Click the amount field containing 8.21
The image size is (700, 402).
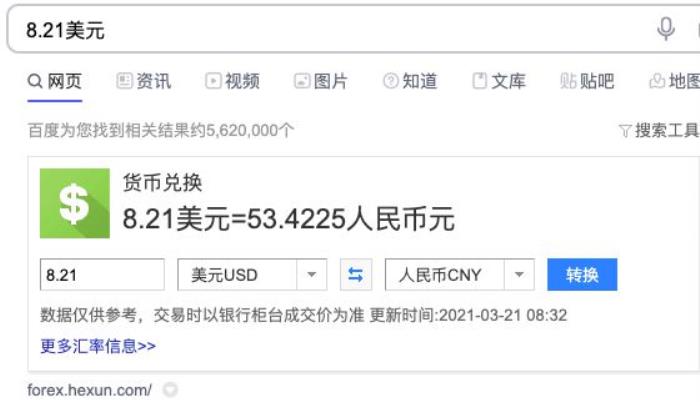102,275
